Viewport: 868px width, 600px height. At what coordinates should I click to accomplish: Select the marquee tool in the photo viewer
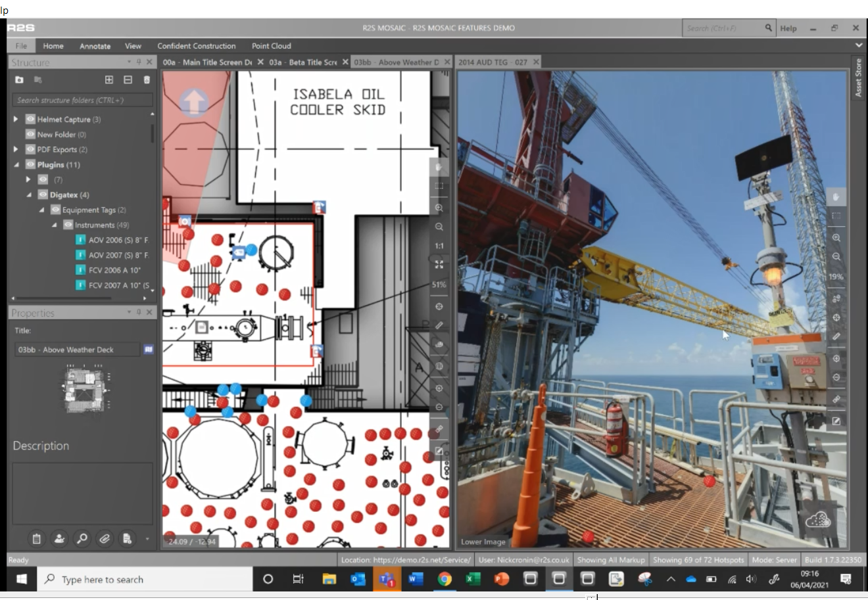(836, 216)
